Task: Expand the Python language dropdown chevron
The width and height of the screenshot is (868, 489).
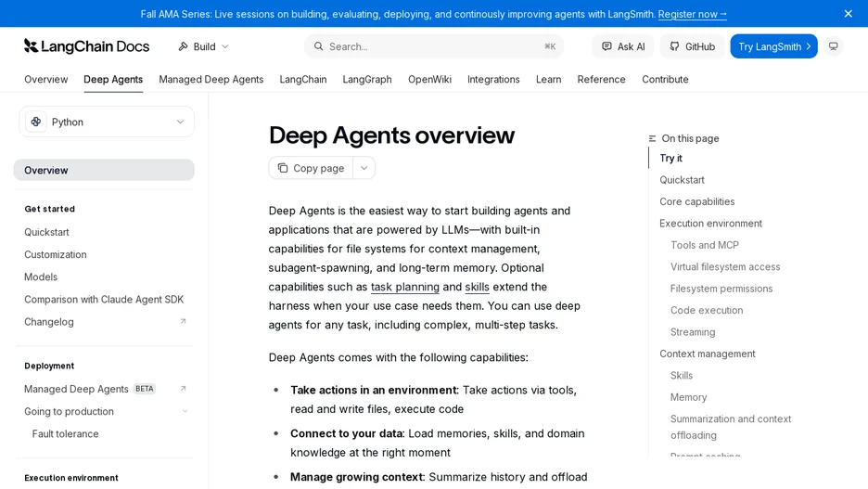Action: pyautogui.click(x=180, y=122)
